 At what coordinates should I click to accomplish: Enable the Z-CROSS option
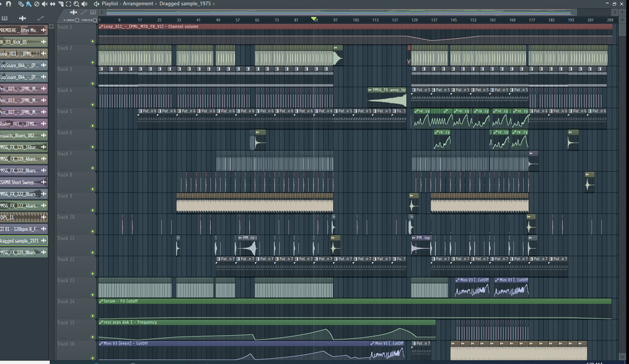(x=76, y=19)
